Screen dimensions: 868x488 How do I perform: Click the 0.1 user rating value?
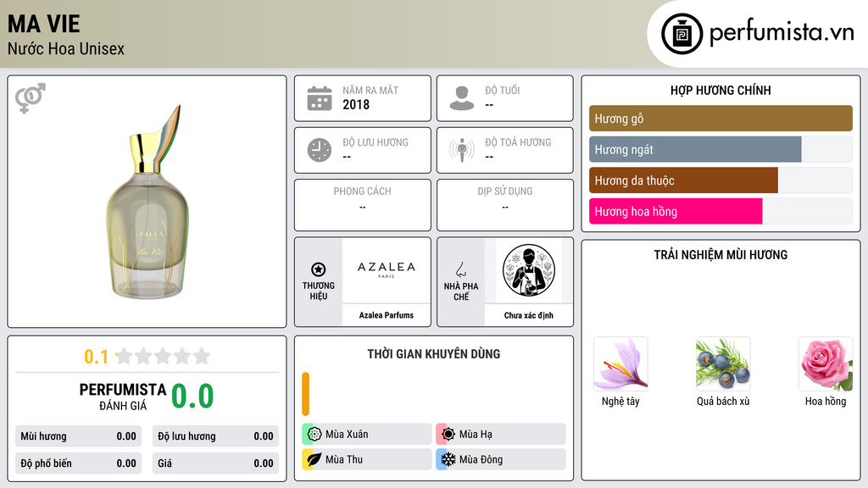[96, 357]
